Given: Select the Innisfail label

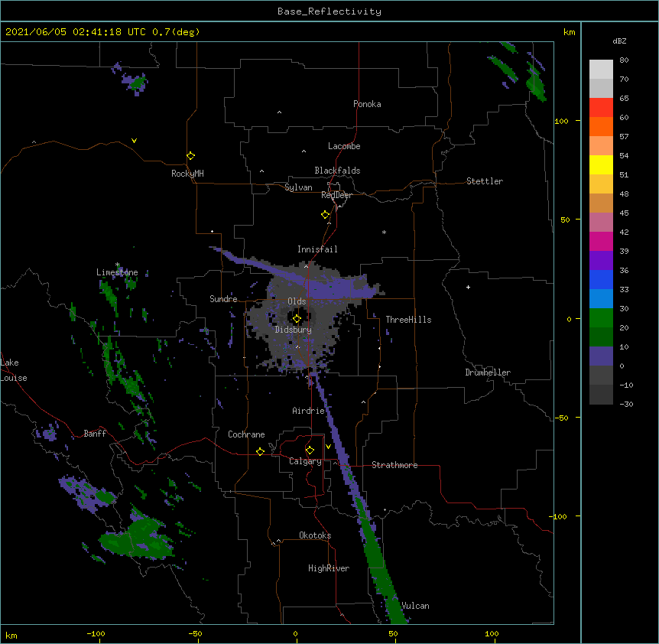Looking at the screenshot, I should pyautogui.click(x=317, y=249).
